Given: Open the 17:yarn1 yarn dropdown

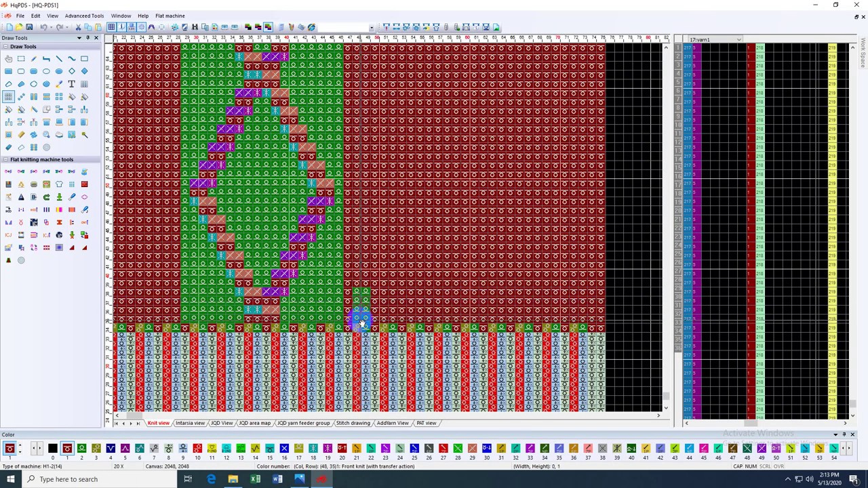Looking at the screenshot, I should [x=738, y=39].
